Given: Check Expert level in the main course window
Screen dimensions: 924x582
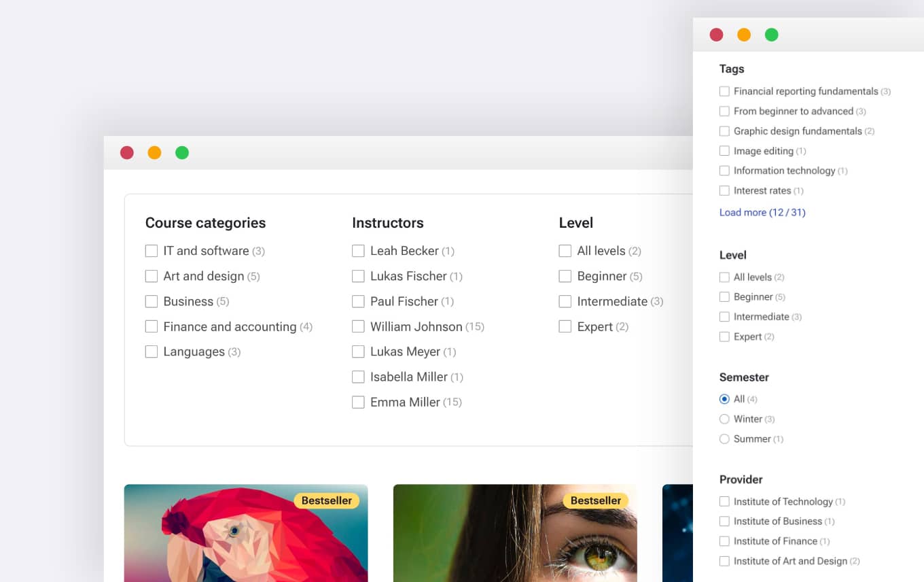Looking at the screenshot, I should click(565, 326).
